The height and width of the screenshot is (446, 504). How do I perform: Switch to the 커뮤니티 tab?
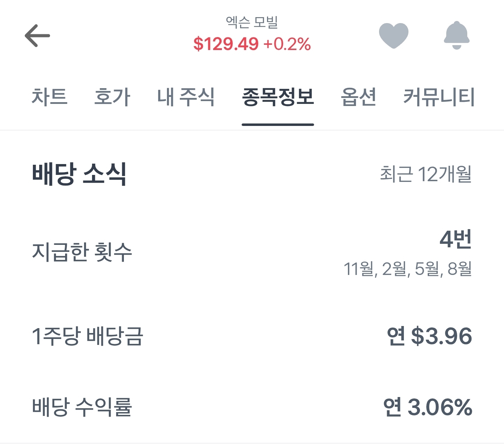[439, 97]
